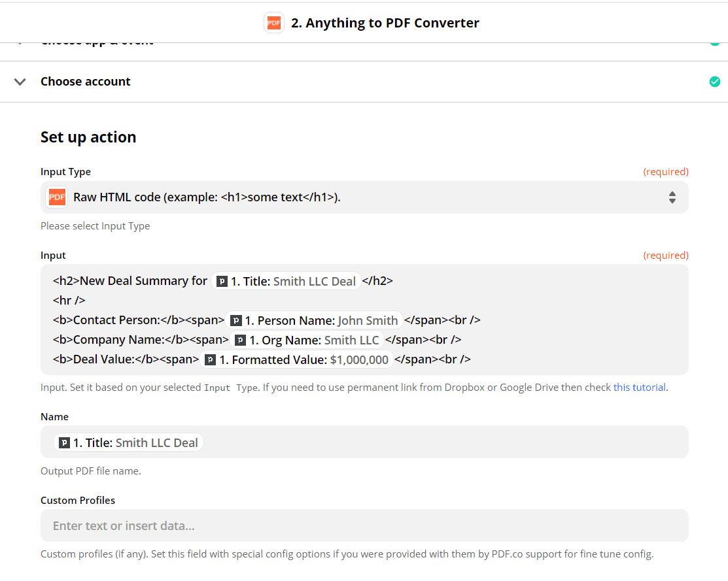Click the green checkmark on Choose app & event

[x=714, y=41]
